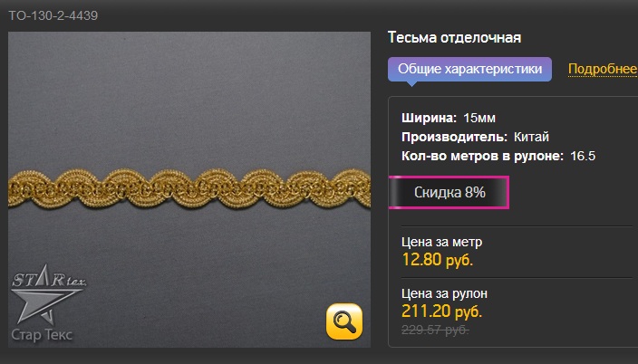Click the Цена за рулон label
The image size is (638, 364).
tap(444, 293)
